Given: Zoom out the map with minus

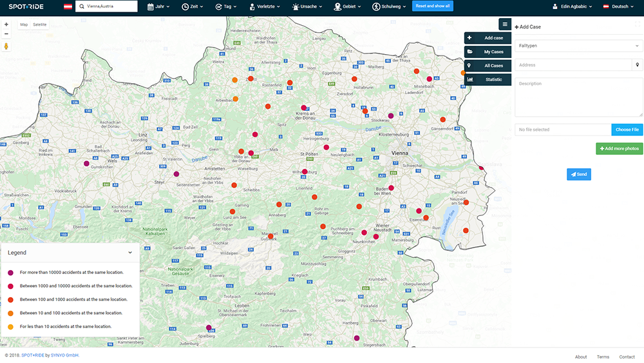Looking at the screenshot, I should pos(6,34).
